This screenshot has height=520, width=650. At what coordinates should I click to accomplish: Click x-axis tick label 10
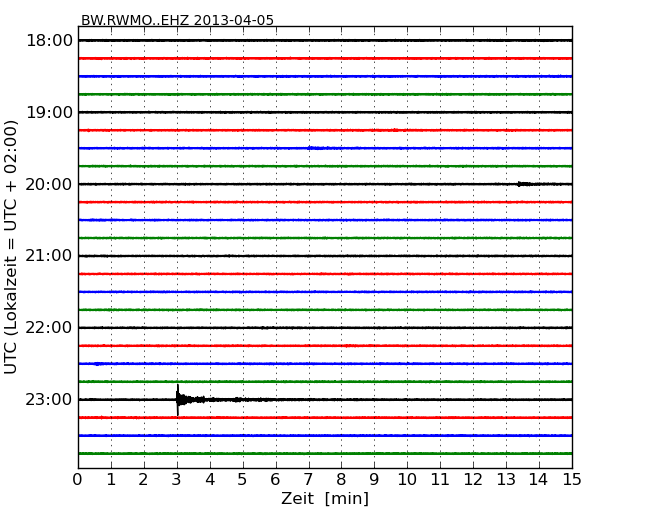[x=407, y=479]
